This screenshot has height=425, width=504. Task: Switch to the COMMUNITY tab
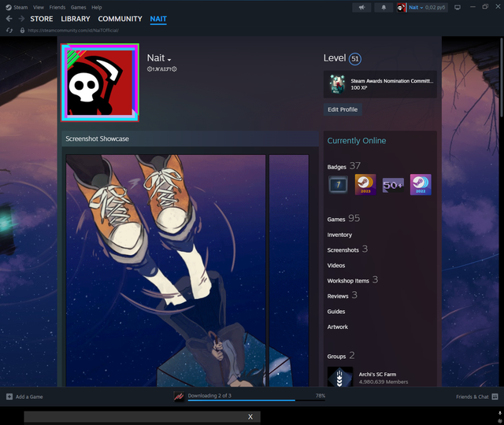click(x=120, y=19)
